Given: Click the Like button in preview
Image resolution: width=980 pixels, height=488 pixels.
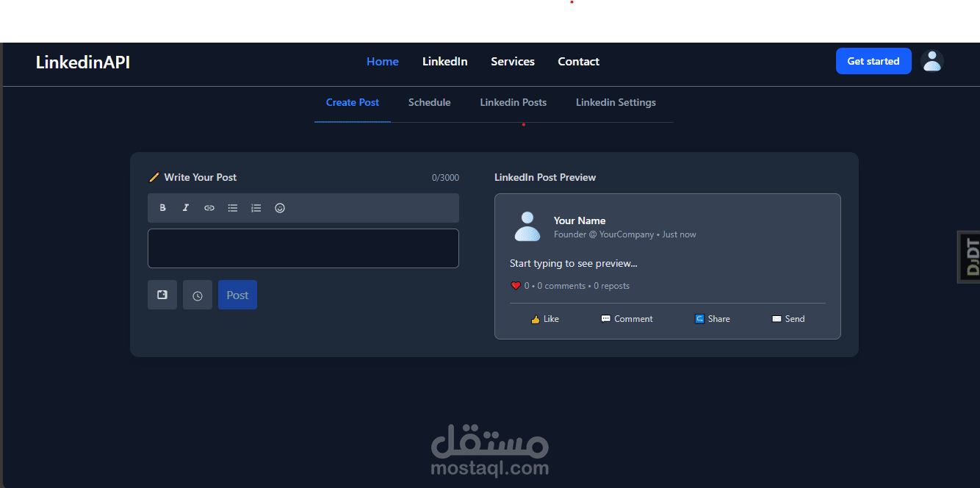Looking at the screenshot, I should (545, 319).
